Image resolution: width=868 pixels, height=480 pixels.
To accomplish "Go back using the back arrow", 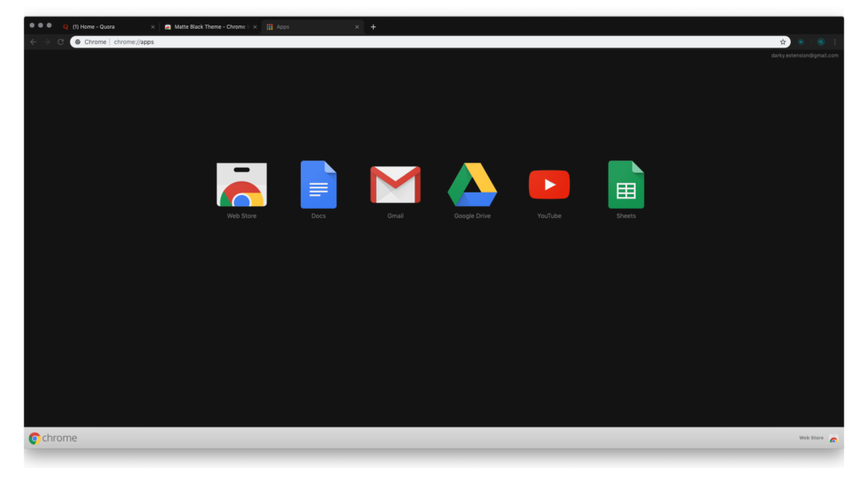I will coord(33,42).
